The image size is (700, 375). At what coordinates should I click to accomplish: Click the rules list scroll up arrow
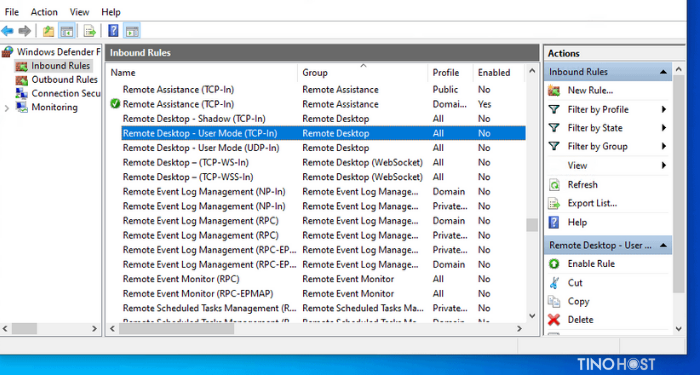click(x=532, y=71)
